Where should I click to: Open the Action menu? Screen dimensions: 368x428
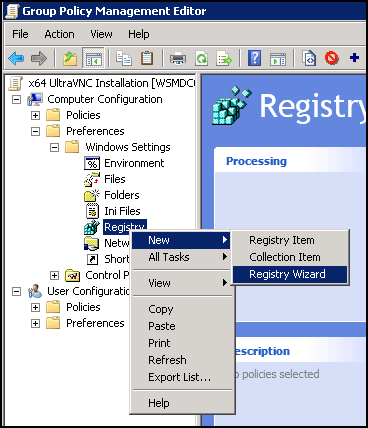point(60,34)
